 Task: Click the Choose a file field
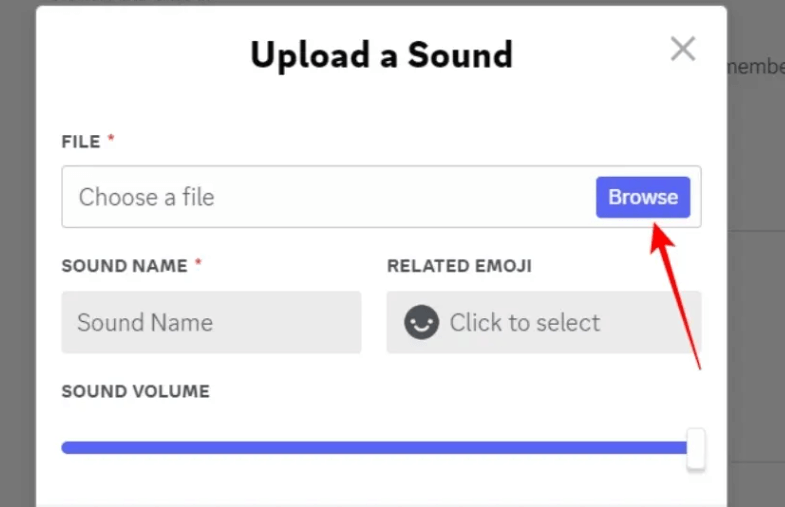point(330,197)
